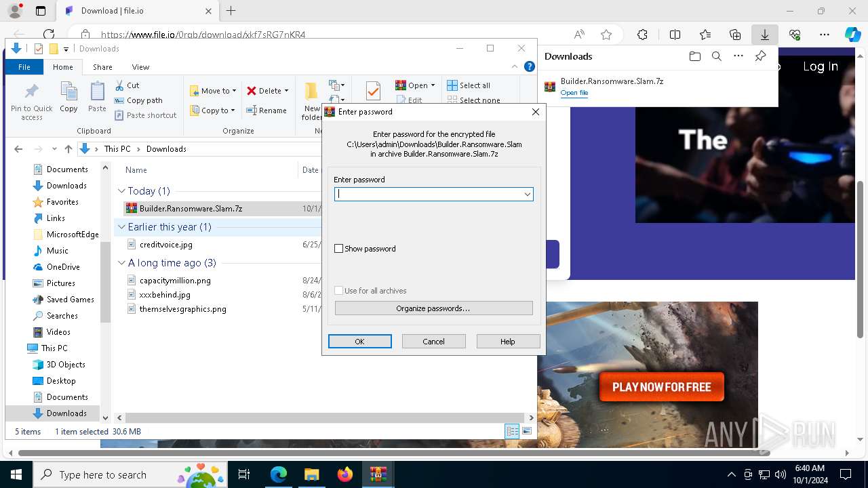868x488 pixels.
Task: Select creditvoice.jpg file
Action: tap(166, 245)
